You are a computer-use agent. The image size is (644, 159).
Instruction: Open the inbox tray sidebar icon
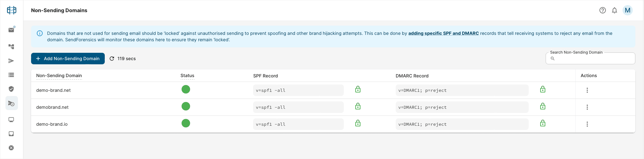(x=11, y=134)
